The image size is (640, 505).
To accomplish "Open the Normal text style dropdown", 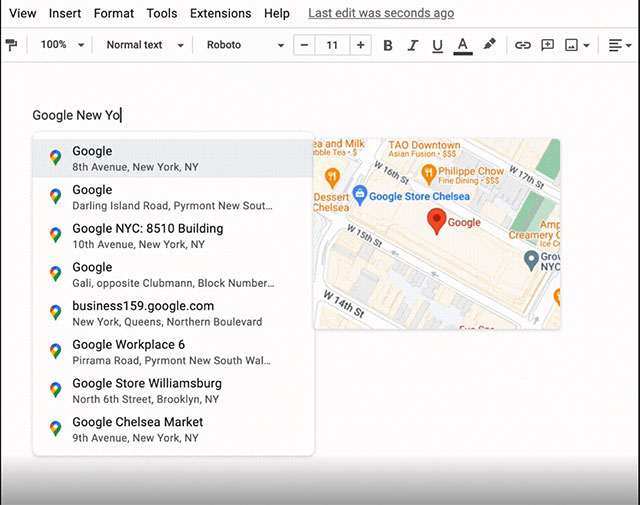I will 145,45.
